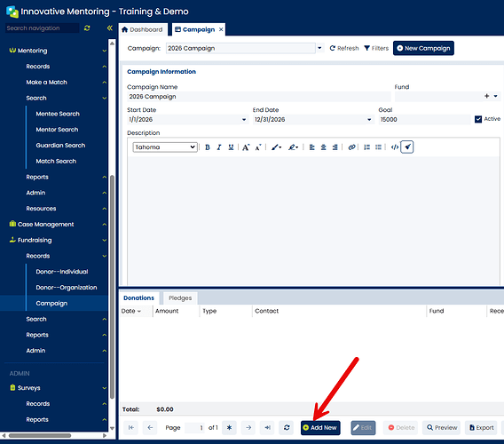Increase font size in editor toolbar
This screenshot has height=444, width=504.
click(246, 147)
